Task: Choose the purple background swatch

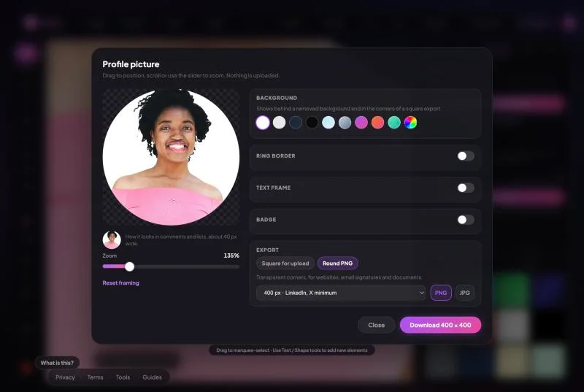Action: (361, 123)
